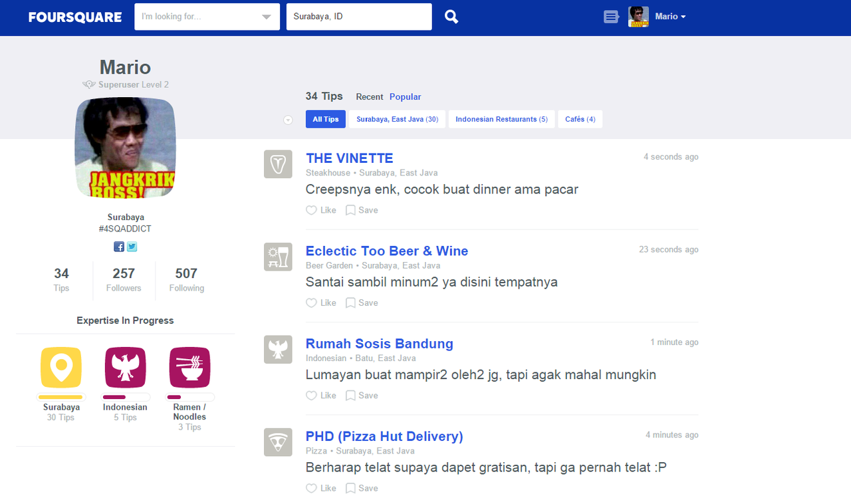This screenshot has height=504, width=851.
Task: Click the #4SQADDICT text
Action: click(125, 229)
